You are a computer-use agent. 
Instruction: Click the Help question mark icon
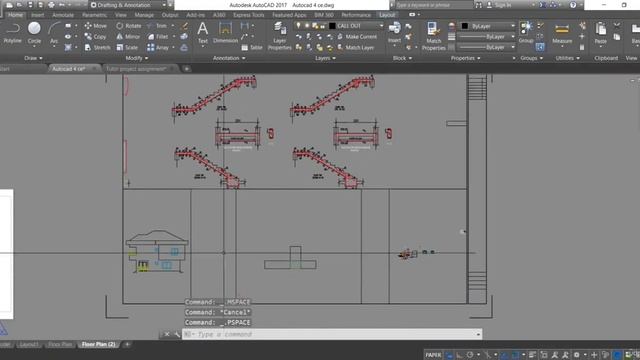pos(573,5)
